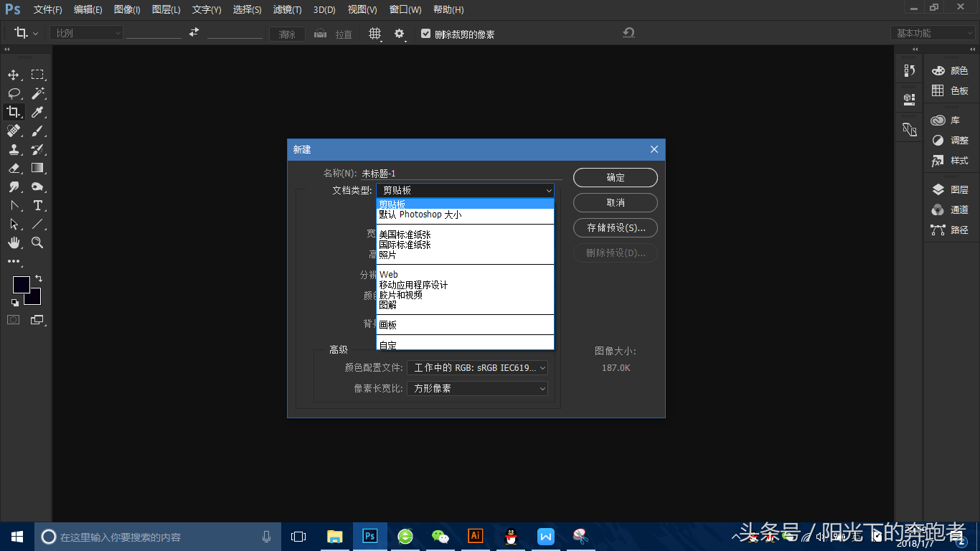Select the Spot Healing Brush tool
This screenshot has height=551, width=980.
(14, 131)
